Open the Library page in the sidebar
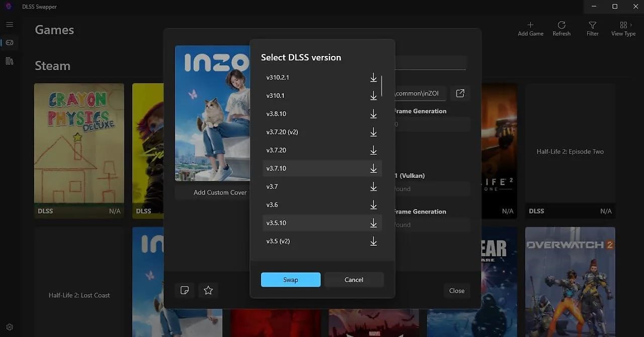This screenshot has width=644, height=337. pos(10,61)
